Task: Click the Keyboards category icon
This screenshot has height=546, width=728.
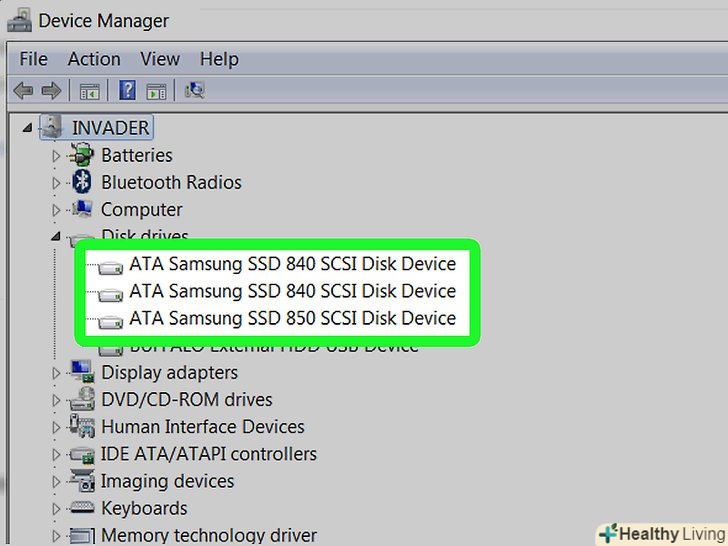Action: [82, 507]
